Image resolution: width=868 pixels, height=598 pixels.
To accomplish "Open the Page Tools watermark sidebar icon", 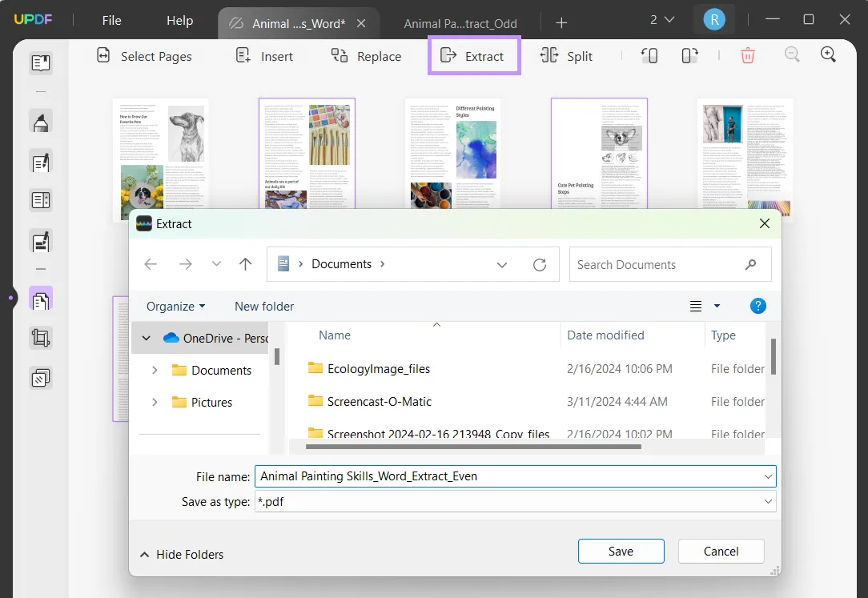I will (40, 379).
